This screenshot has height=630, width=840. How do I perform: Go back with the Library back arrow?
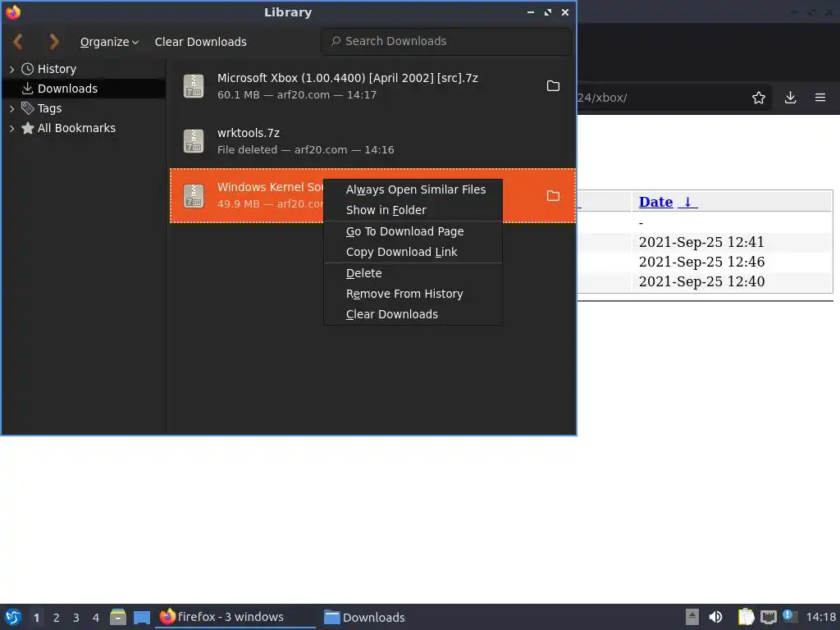(18, 41)
